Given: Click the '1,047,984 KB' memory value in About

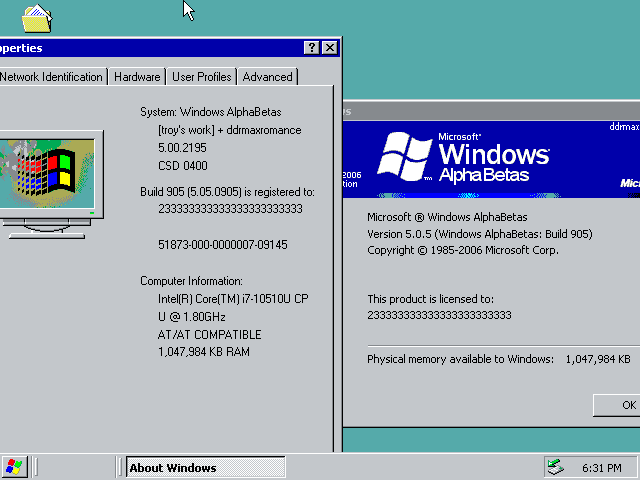Looking at the screenshot, I should 598,359.
